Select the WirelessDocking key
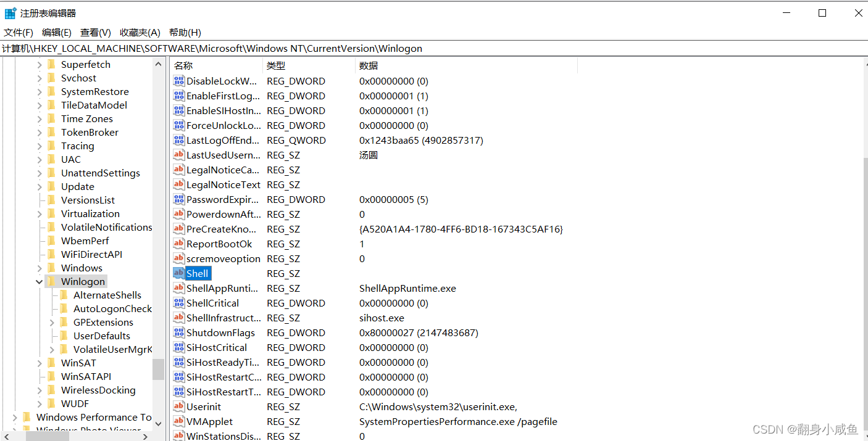868x441 pixels. tap(98, 390)
